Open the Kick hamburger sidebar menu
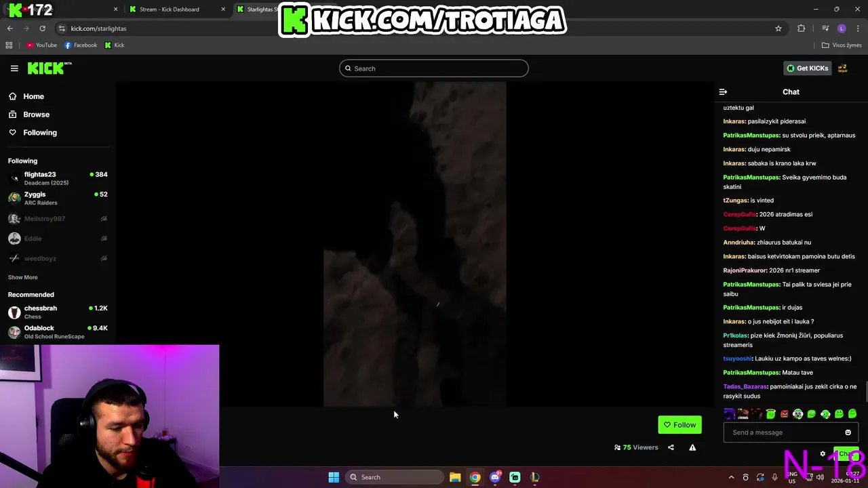The height and width of the screenshot is (488, 868). 14,68
